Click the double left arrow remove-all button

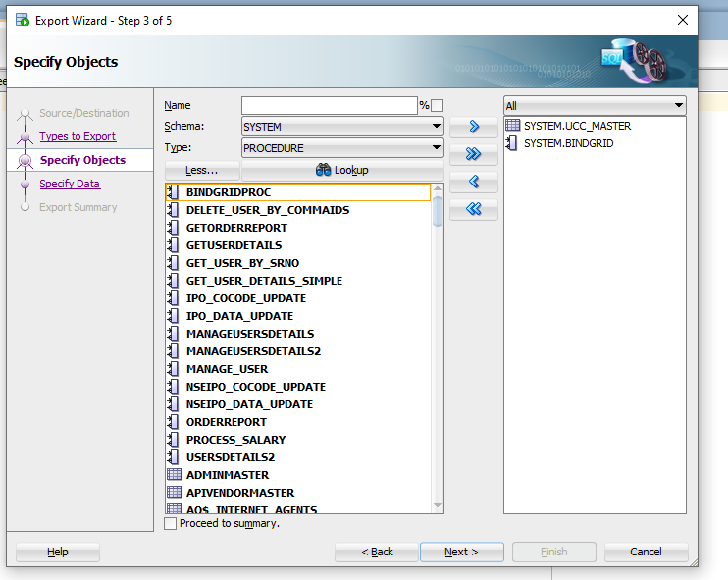pyautogui.click(x=474, y=209)
